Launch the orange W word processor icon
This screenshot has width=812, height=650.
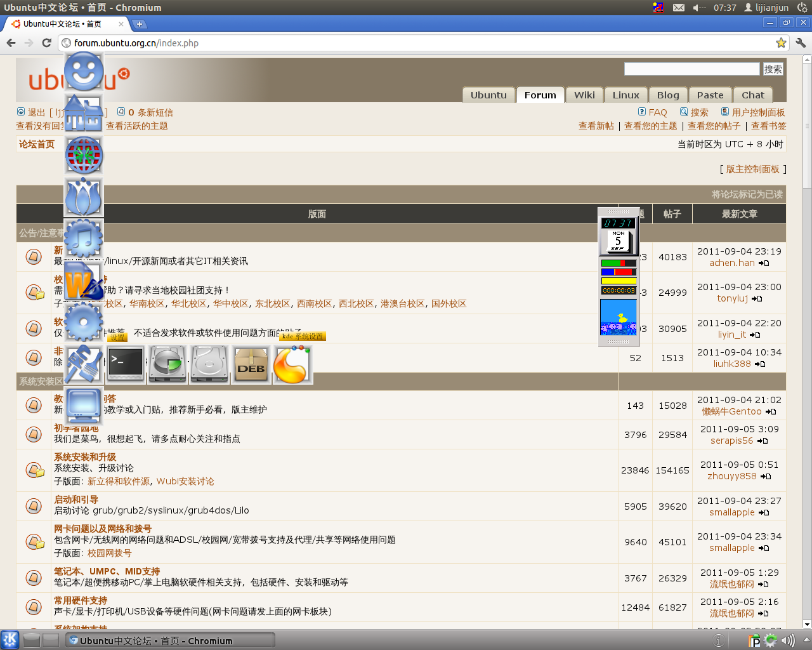coord(84,281)
